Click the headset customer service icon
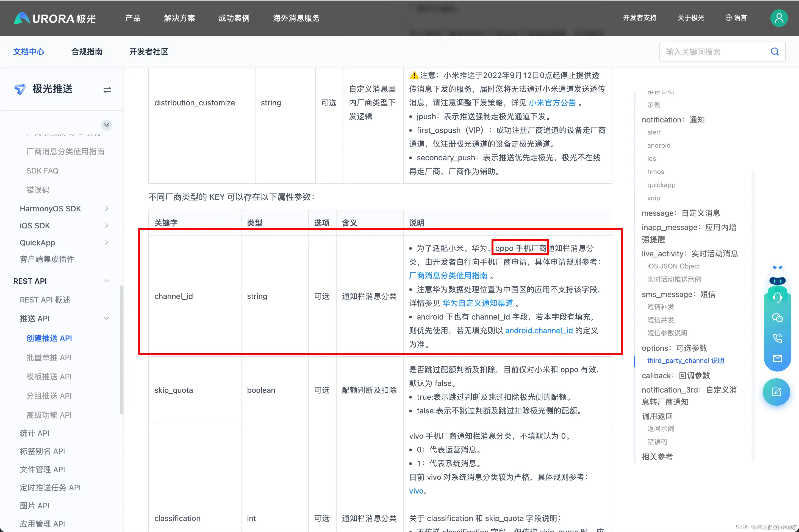Image resolution: width=799 pixels, height=532 pixels. 777,297
